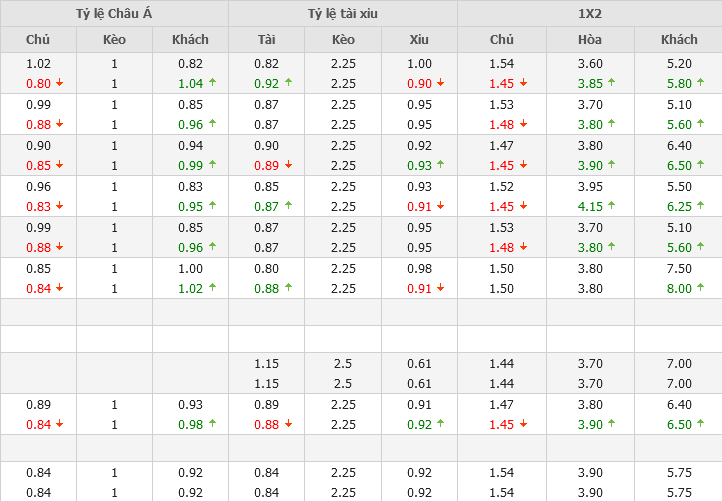Select the 3.95 draw odds cell

589,186
